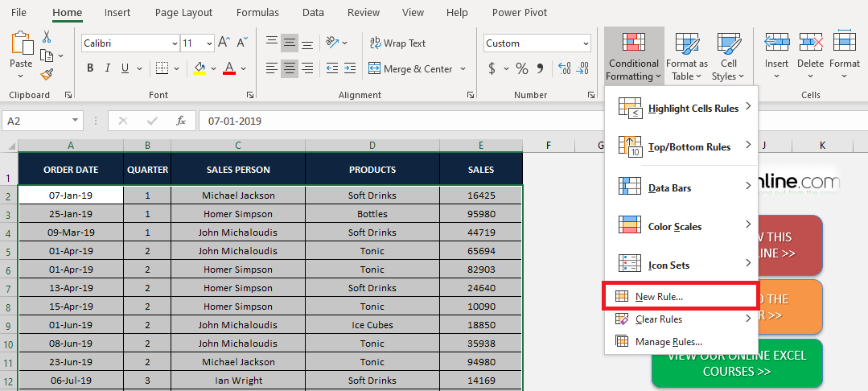Image resolution: width=868 pixels, height=391 pixels.
Task: Toggle Wrap Text
Action: (397, 43)
